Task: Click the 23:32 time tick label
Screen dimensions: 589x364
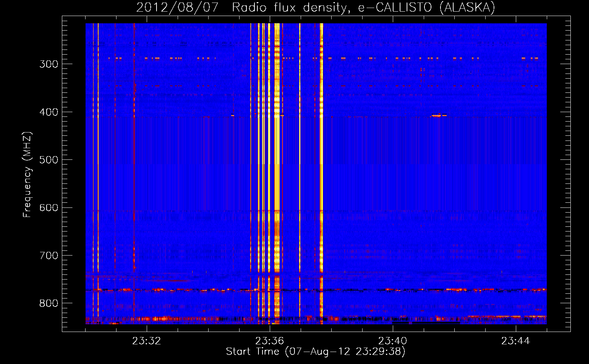Action: click(x=146, y=341)
